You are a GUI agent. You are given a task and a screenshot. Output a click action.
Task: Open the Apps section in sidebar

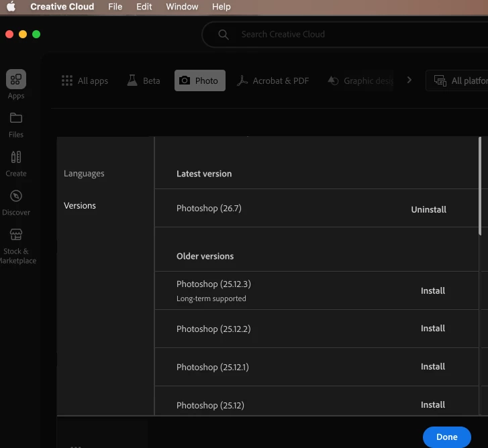tap(16, 85)
